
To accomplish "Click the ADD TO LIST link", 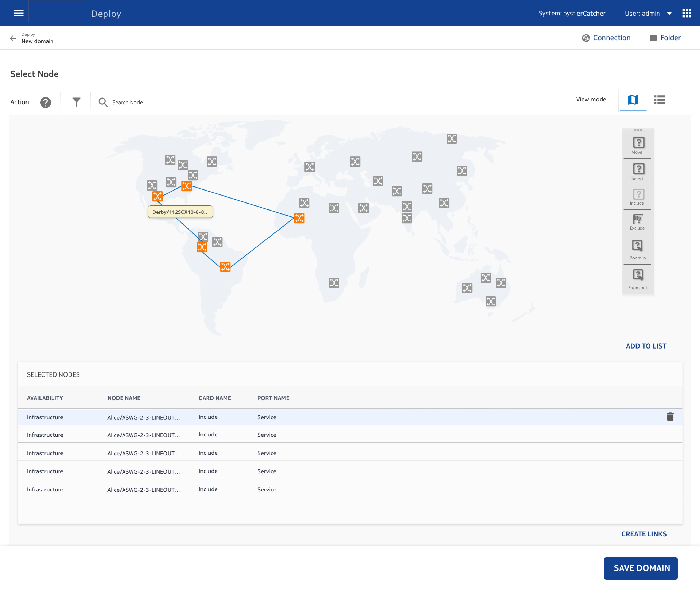I will tap(646, 346).
